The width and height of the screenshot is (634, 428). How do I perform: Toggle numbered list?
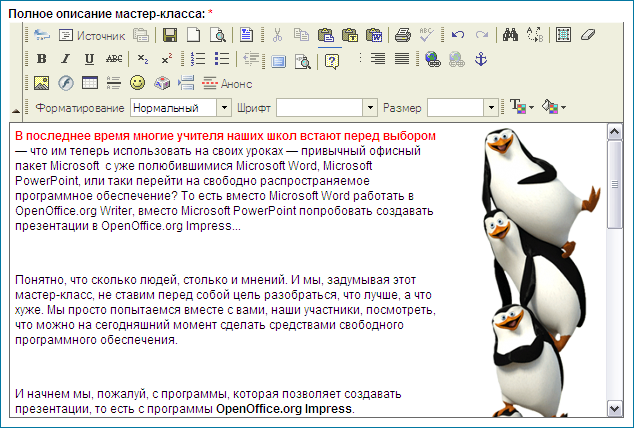point(198,59)
